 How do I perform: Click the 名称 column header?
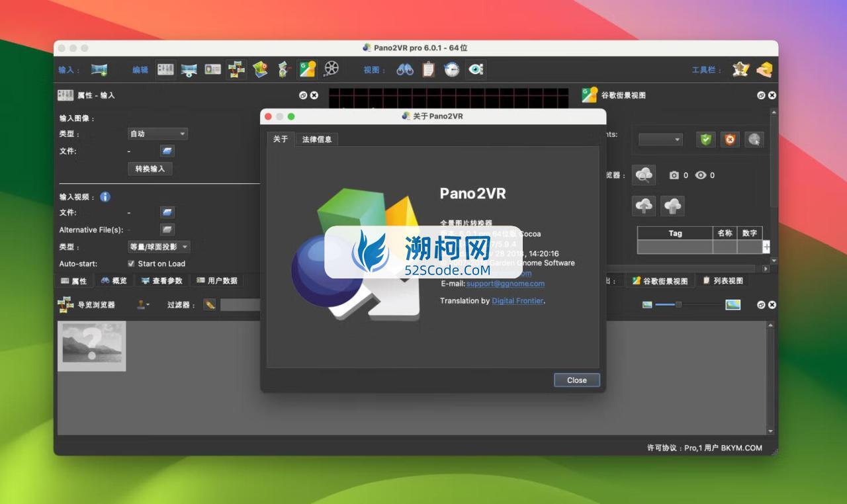point(725,233)
